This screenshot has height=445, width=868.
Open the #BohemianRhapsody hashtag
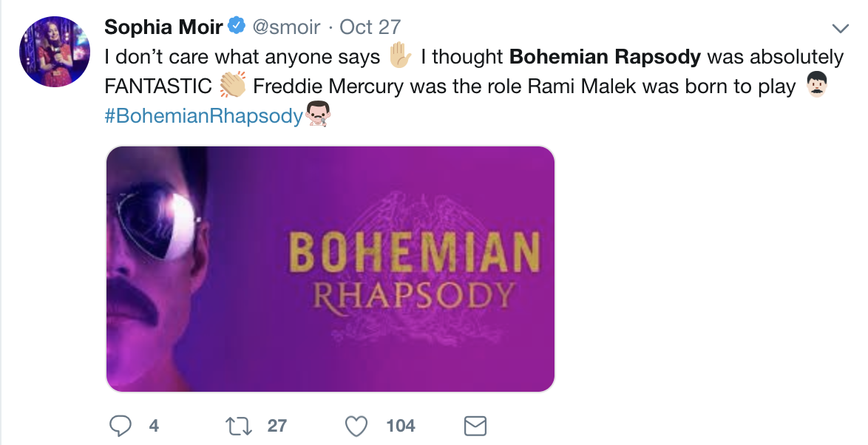(x=204, y=115)
